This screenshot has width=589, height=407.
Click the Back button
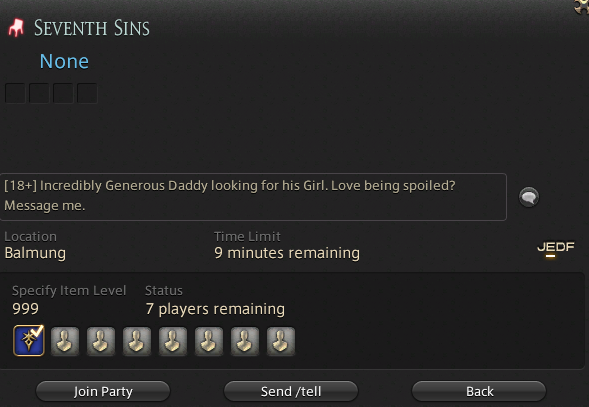(479, 391)
